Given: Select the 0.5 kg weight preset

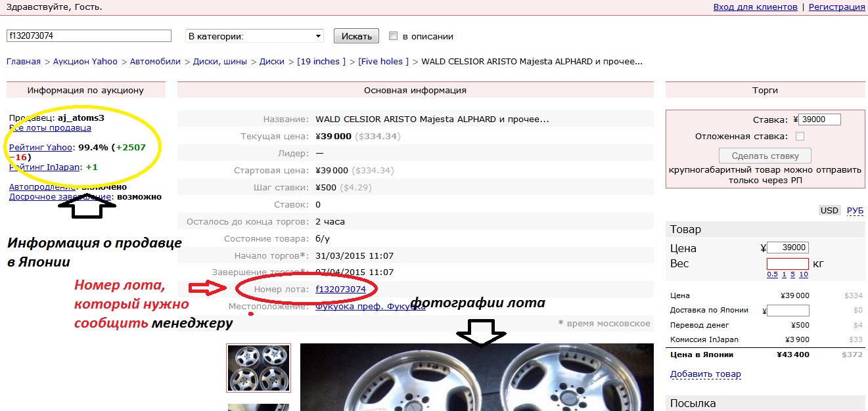Looking at the screenshot, I should [772, 274].
